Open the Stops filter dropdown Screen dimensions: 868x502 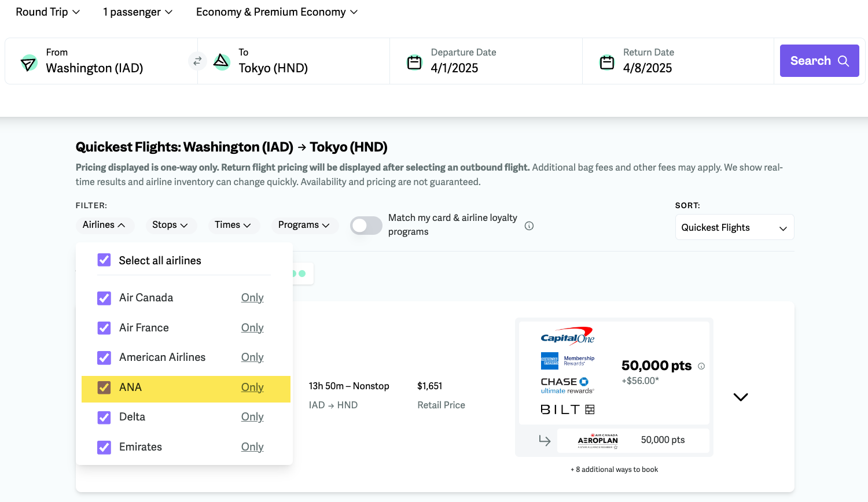point(170,225)
